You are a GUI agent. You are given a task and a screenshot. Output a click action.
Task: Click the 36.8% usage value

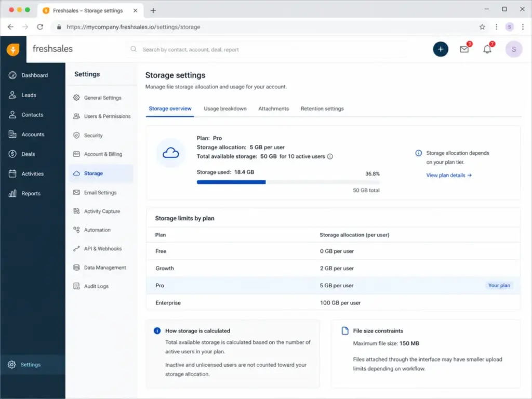tap(372, 174)
